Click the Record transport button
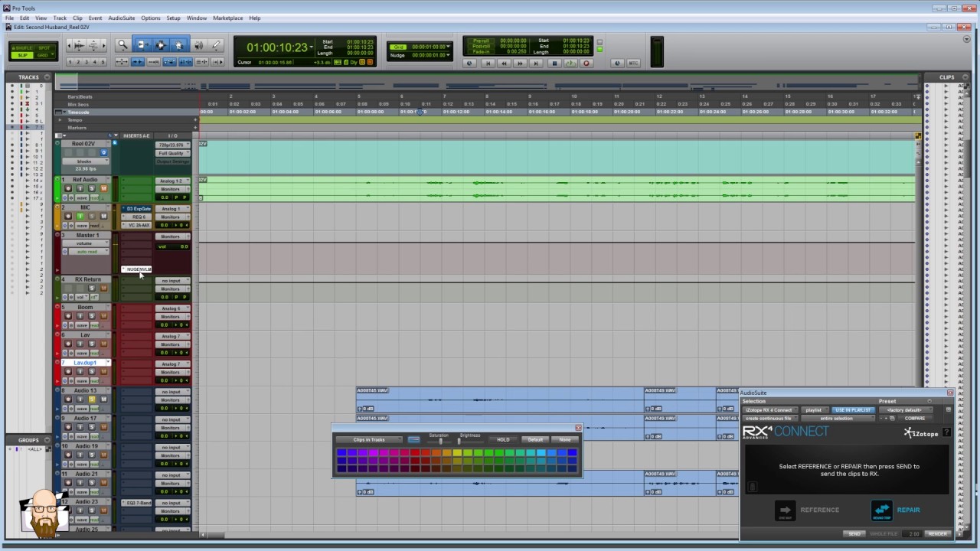The height and width of the screenshot is (551, 980). 586,63
